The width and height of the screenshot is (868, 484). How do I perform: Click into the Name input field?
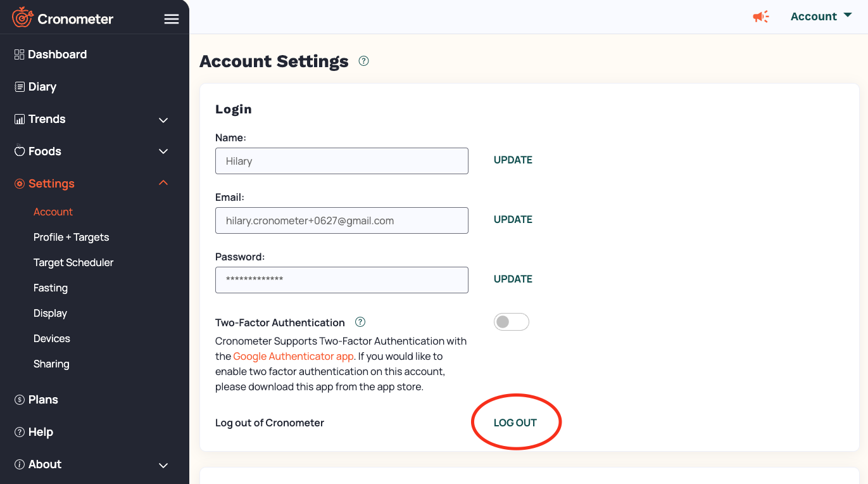coord(342,161)
